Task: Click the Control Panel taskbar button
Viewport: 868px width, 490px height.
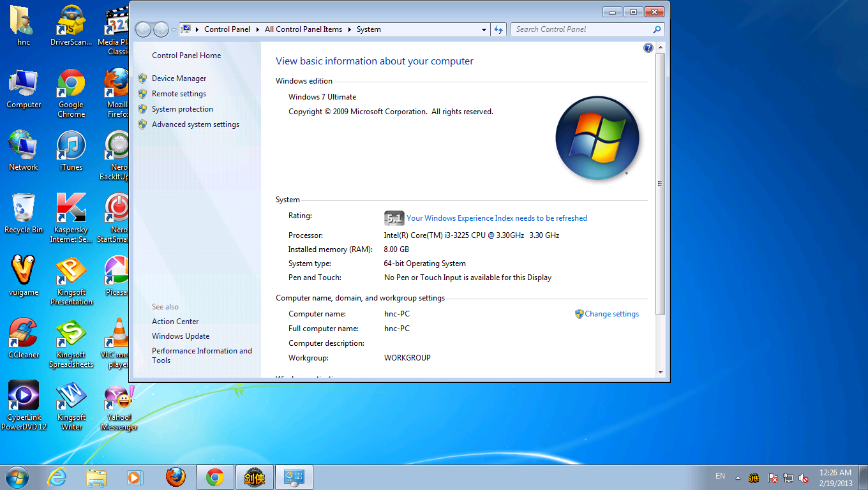Action: 294,477
